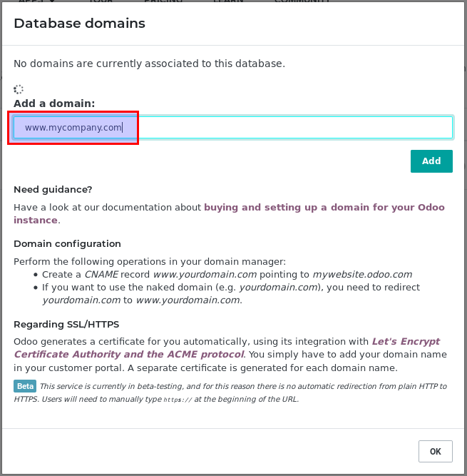Click the Beta badge label
Viewport: 467px width, 476px height.
[25, 386]
